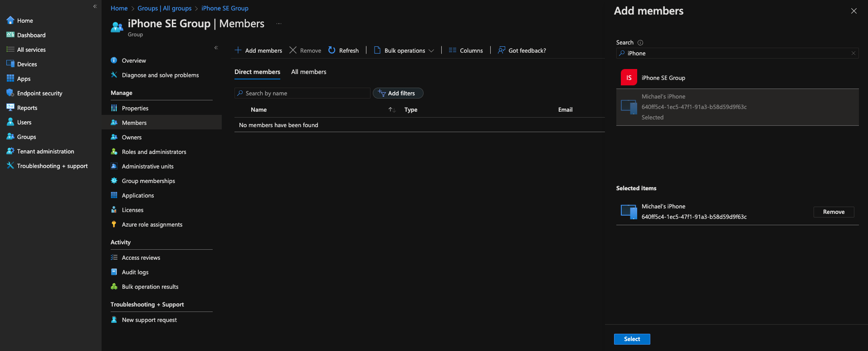Click the Reports icon in sidebar
868x351 pixels.
(10, 108)
